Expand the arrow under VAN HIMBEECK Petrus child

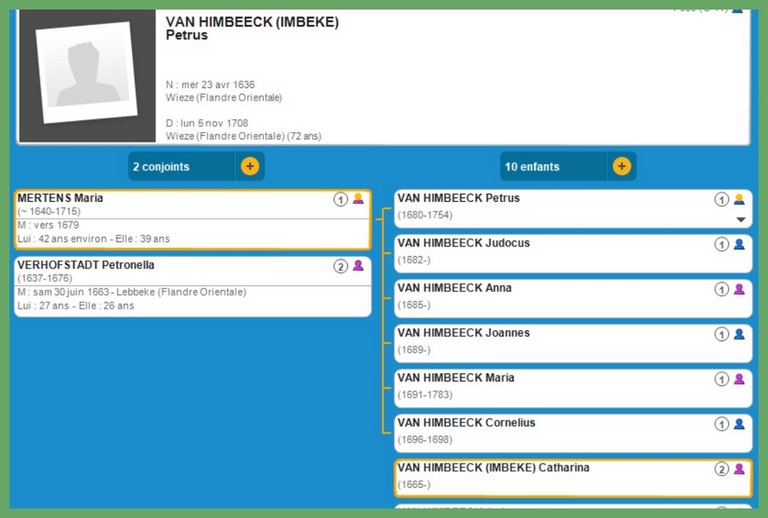click(741, 219)
